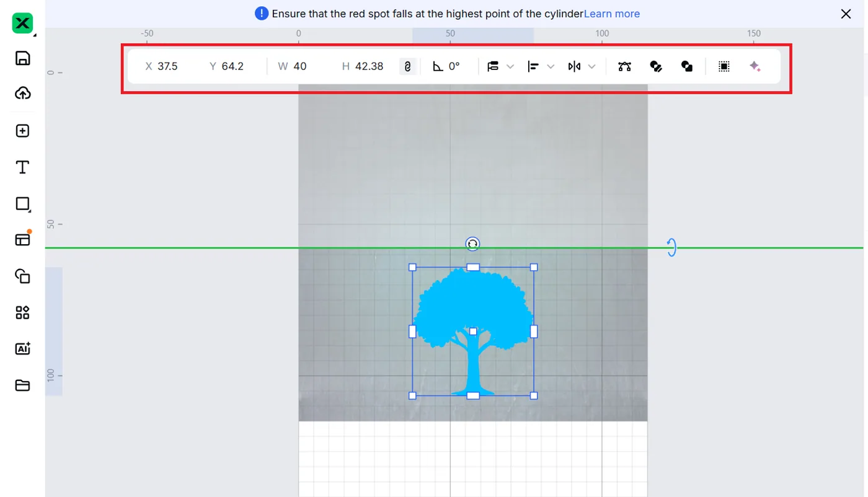Open the AI image generator icon
Screen dimensions: 868x497
click(x=23, y=349)
